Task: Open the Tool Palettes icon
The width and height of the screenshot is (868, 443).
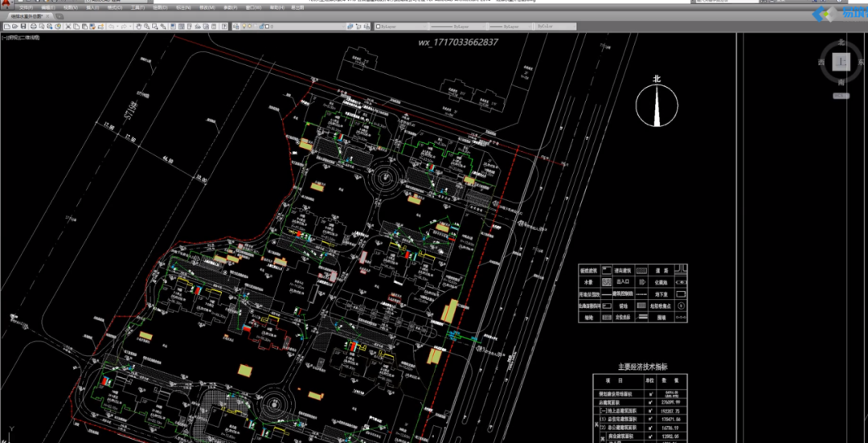Action: pyautogui.click(x=190, y=27)
